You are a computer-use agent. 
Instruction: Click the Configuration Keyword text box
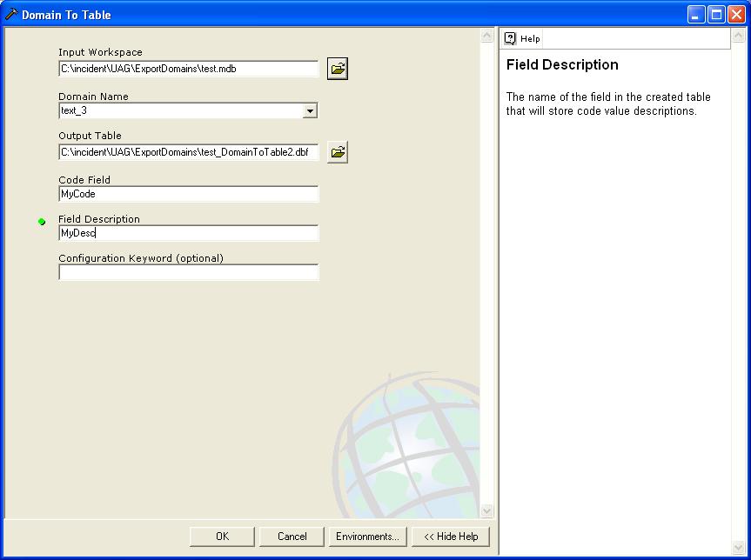coord(188,272)
